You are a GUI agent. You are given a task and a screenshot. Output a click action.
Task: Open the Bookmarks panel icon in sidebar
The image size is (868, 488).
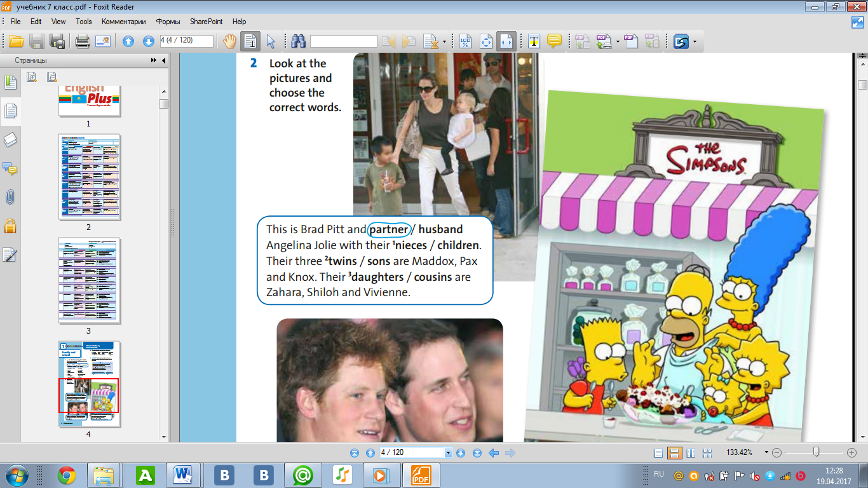coord(10,83)
